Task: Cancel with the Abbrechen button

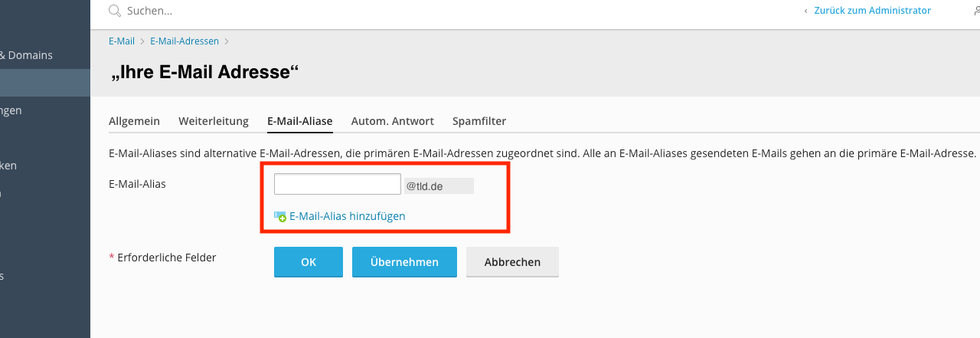Action: click(512, 262)
